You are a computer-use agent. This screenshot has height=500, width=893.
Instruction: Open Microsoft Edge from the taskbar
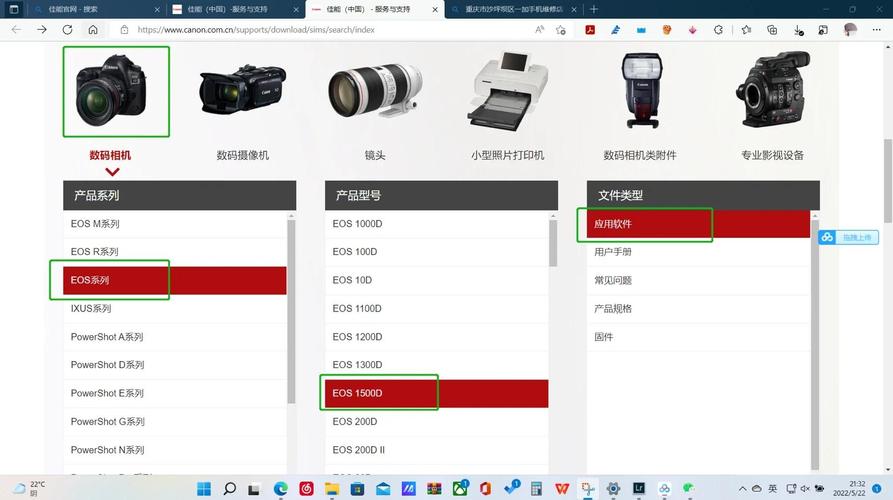click(280, 489)
